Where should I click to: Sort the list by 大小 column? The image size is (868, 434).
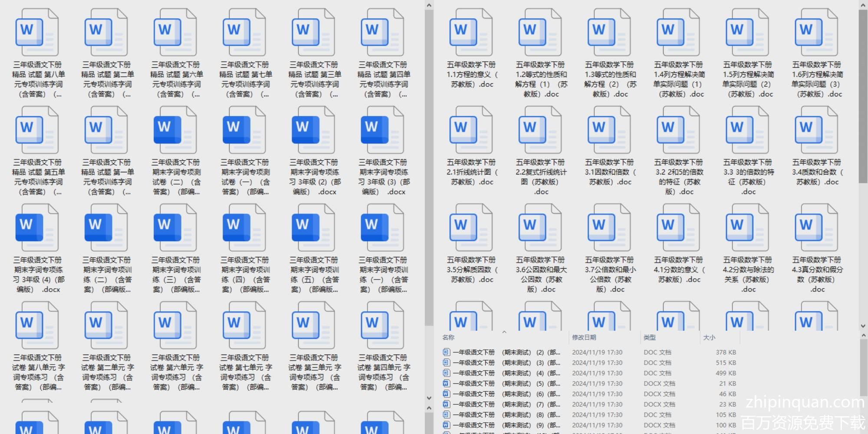709,337
